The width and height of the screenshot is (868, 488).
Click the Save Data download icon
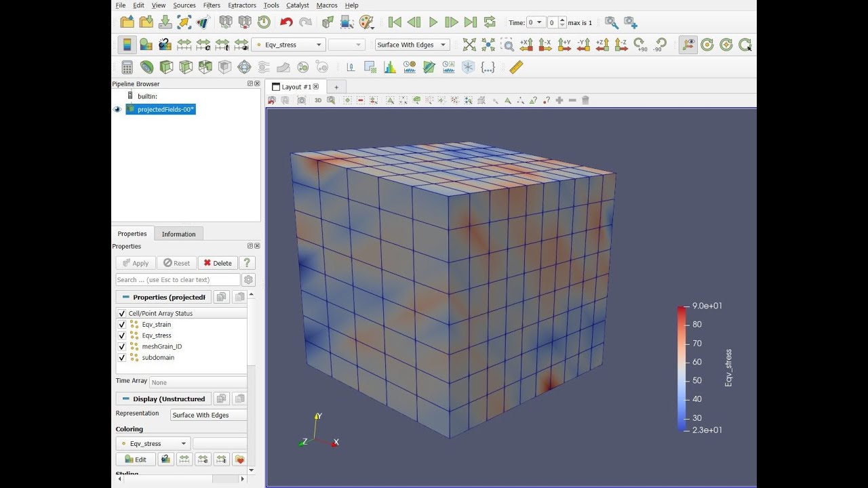(165, 22)
